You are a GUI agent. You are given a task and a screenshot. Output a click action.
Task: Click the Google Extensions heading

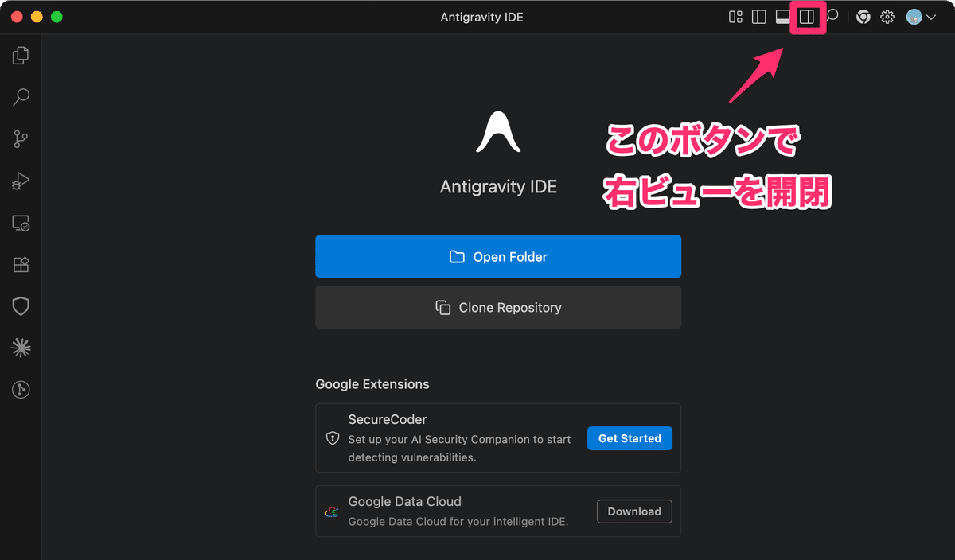point(372,384)
